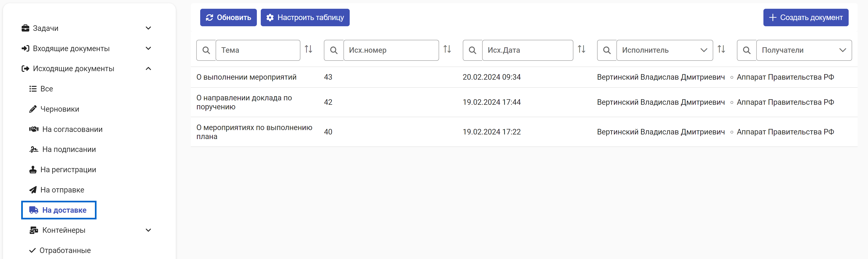Image resolution: width=868 pixels, height=259 pixels.
Task: Expand the Задачи menu section
Action: pyautogui.click(x=148, y=28)
